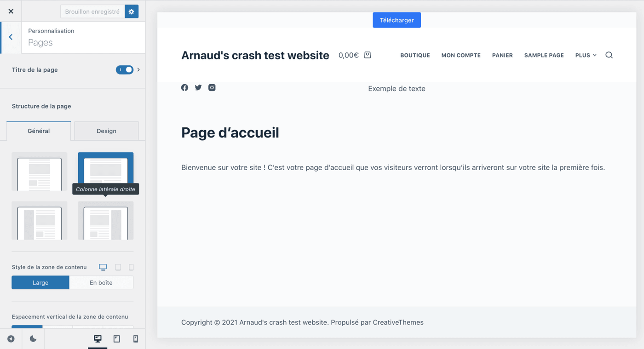The width and height of the screenshot is (644, 349).
Task: Choose the left sidebar layout thumbnail
Action: (40, 221)
